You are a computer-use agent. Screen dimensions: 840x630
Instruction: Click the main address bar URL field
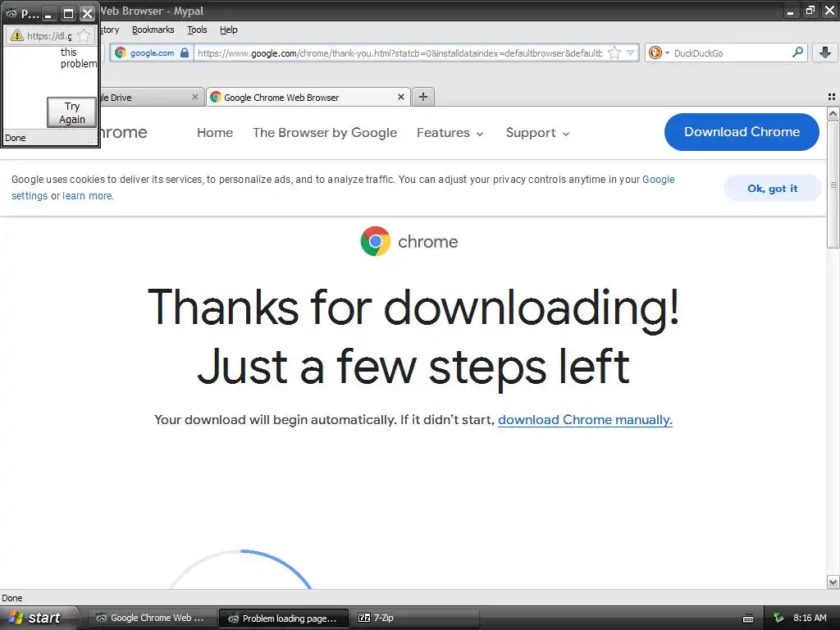399,52
